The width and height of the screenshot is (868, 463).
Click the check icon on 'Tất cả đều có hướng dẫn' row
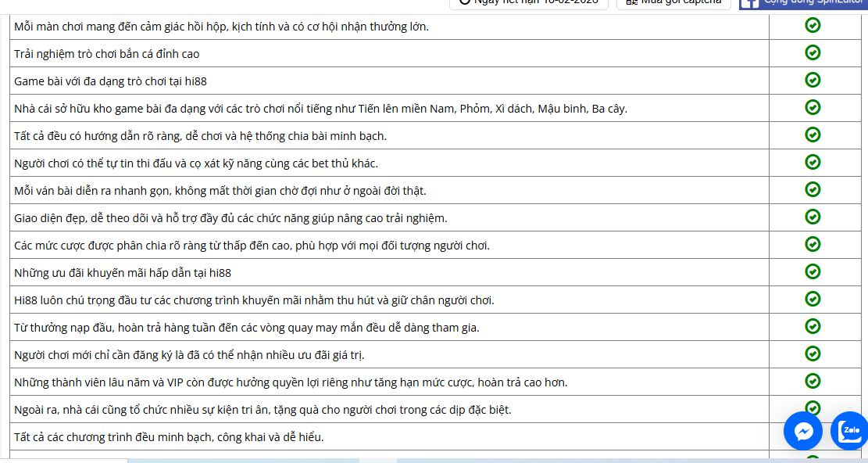pos(812,135)
